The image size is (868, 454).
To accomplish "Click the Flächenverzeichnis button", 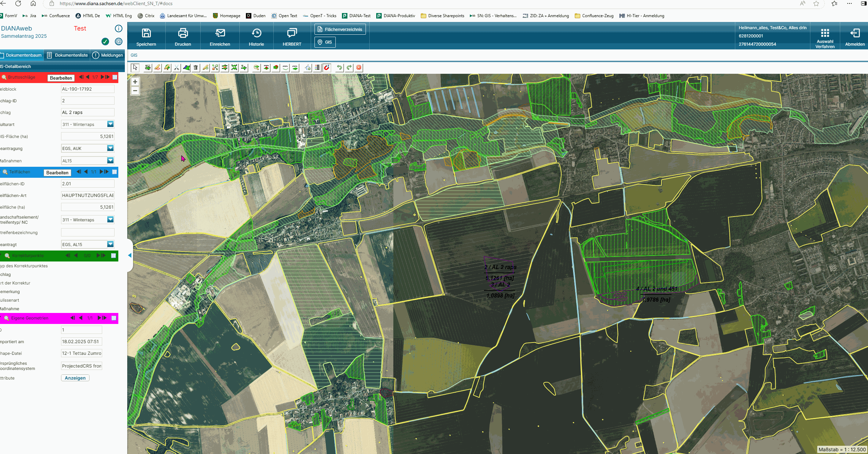I will pyautogui.click(x=340, y=30).
